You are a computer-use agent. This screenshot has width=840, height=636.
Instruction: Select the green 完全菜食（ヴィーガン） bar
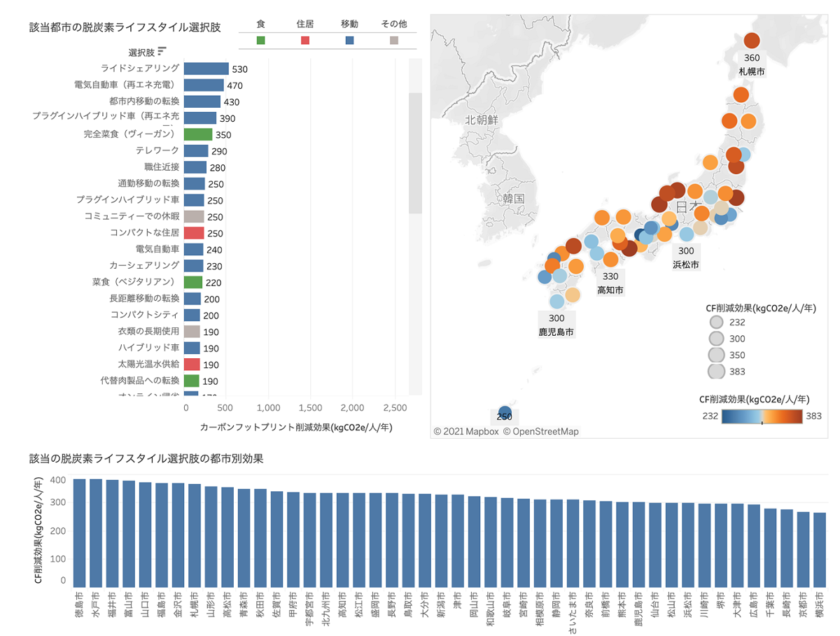pos(197,134)
